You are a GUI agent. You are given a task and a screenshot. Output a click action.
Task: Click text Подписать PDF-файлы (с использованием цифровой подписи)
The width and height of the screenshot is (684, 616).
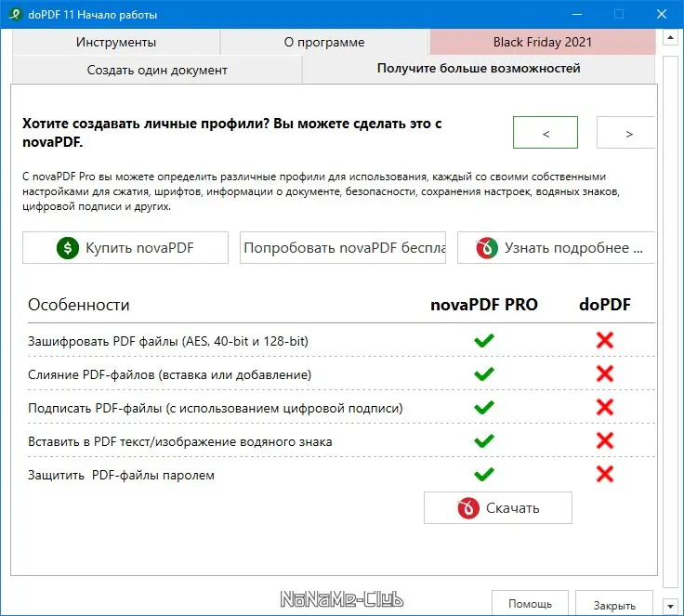tap(216, 408)
